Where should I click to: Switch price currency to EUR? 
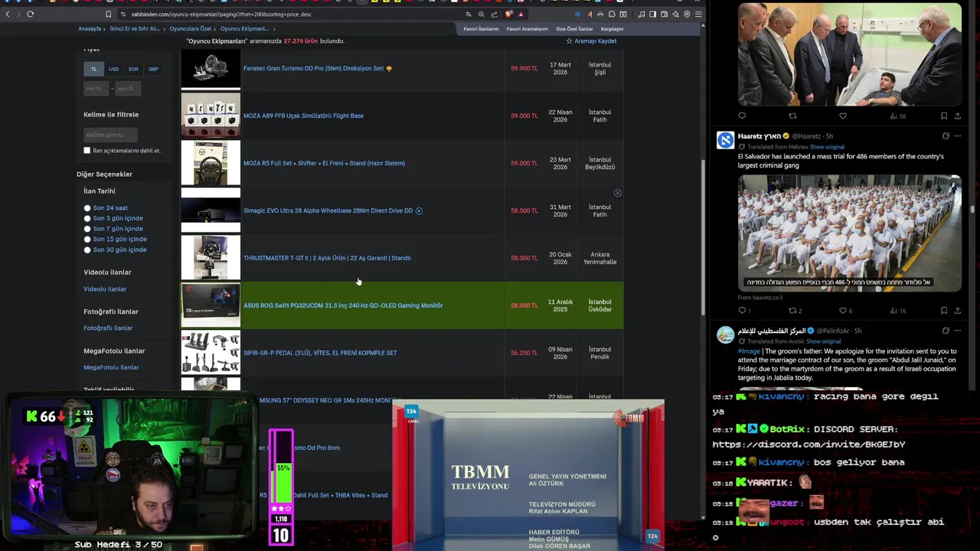(133, 69)
